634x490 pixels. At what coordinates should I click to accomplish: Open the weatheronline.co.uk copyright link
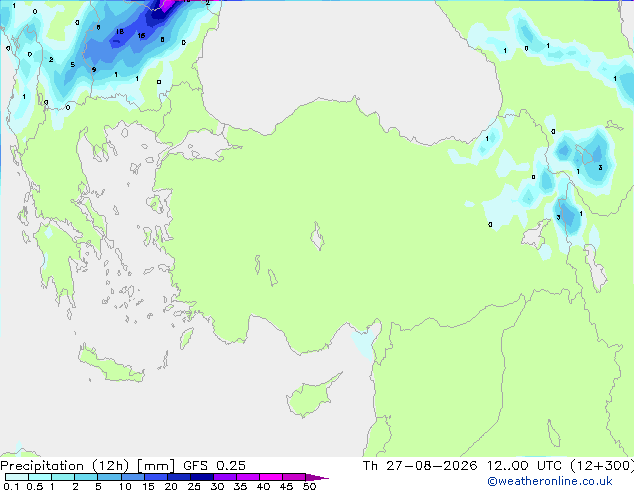[550, 481]
